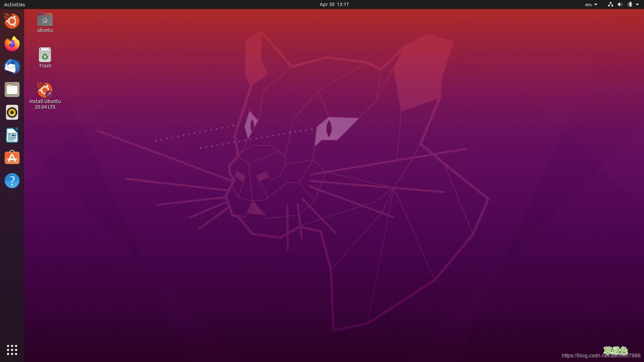Open the Trash from the desktop
644x362 pixels.
click(x=45, y=55)
